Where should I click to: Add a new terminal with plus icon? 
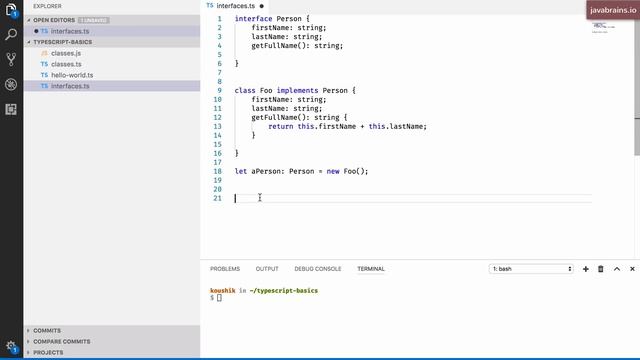tap(586, 269)
